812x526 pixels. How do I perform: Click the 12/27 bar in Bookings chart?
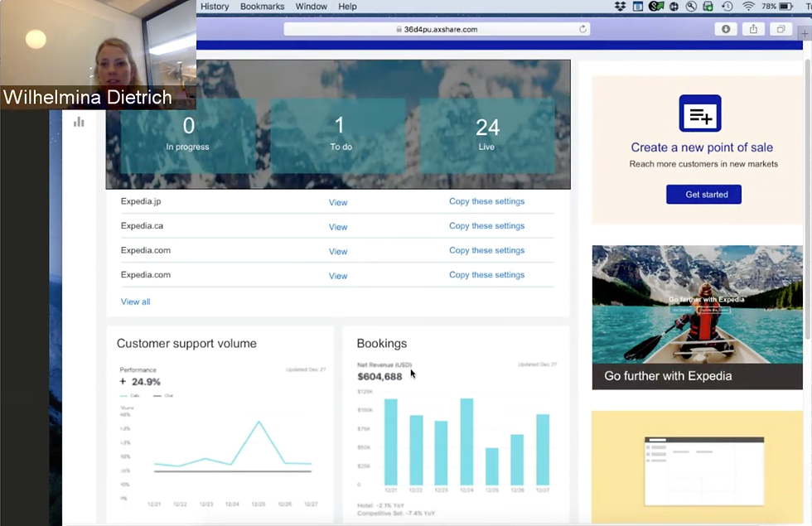[543, 449]
